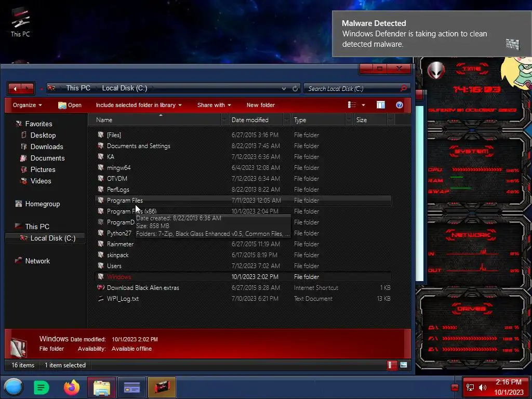Select the Rainmeter folder icon
The image size is (532, 399).
click(x=100, y=244)
